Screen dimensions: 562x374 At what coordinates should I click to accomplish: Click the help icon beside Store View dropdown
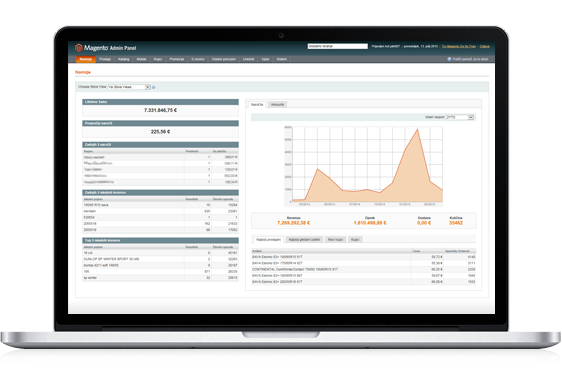pos(154,87)
